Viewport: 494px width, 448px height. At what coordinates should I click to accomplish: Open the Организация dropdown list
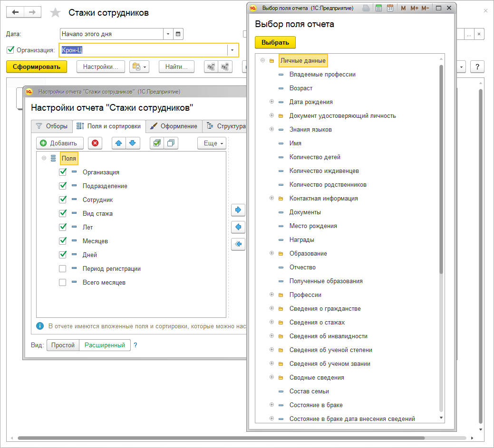[232, 50]
